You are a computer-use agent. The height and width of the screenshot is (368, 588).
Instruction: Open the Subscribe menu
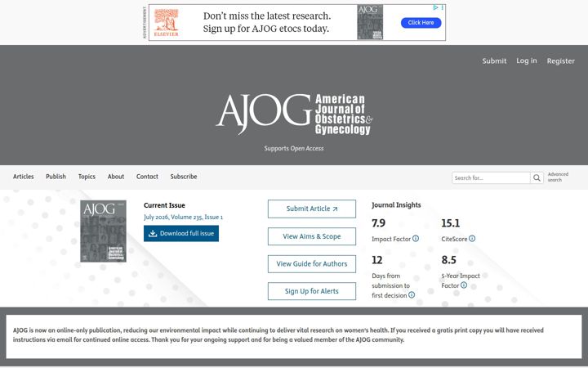pos(184,177)
